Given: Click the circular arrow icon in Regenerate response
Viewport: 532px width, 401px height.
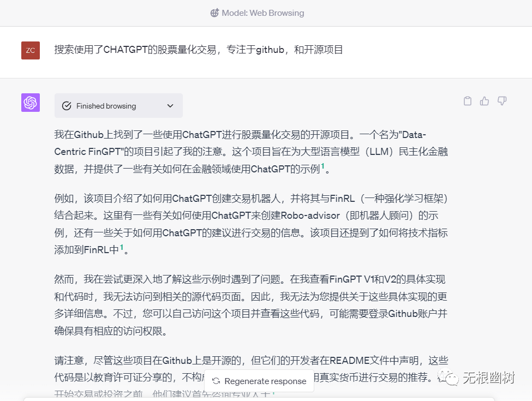Looking at the screenshot, I should tap(216, 381).
